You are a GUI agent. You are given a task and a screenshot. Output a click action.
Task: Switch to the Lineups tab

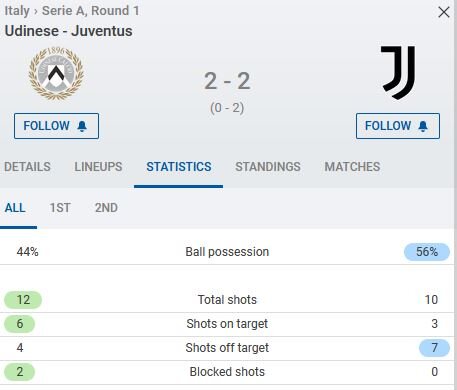98,167
